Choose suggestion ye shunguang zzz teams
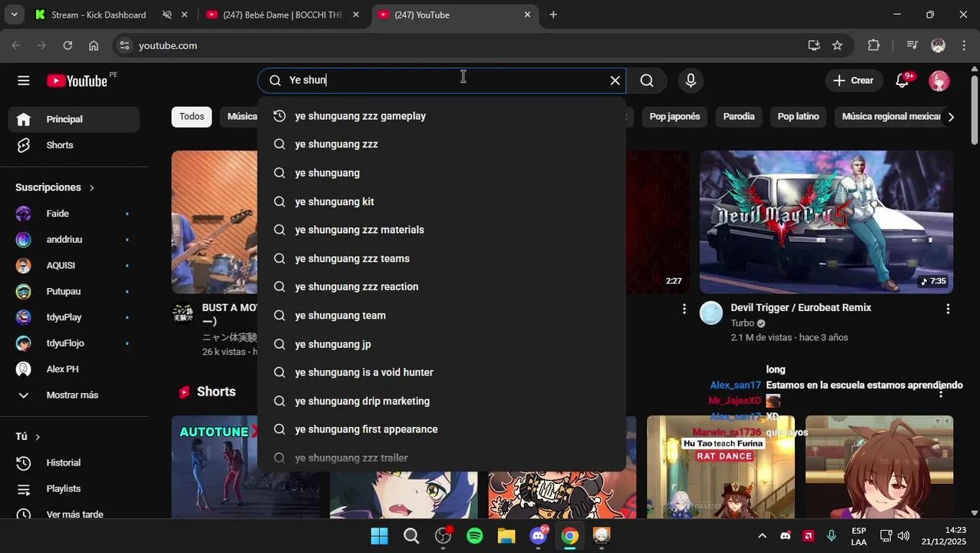The height and width of the screenshot is (553, 980). (x=441, y=259)
